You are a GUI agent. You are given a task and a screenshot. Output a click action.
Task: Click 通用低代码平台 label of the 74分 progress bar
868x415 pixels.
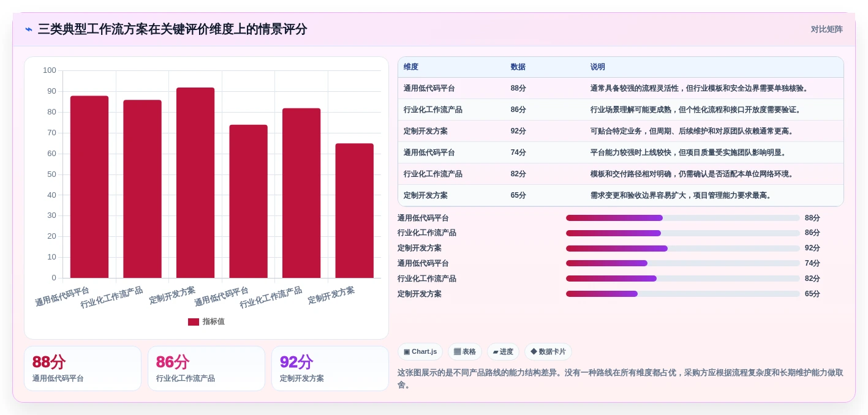click(423, 263)
